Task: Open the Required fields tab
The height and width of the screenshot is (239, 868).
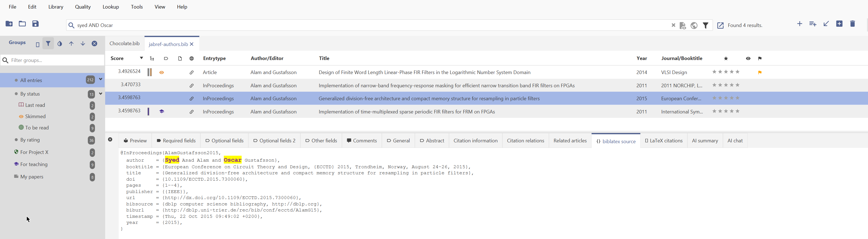Action: (176, 141)
